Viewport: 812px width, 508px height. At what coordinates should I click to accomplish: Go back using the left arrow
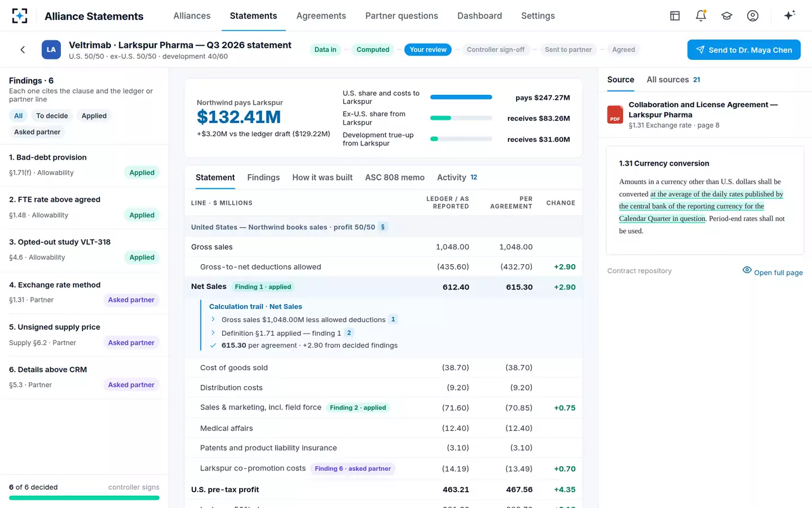click(23, 50)
